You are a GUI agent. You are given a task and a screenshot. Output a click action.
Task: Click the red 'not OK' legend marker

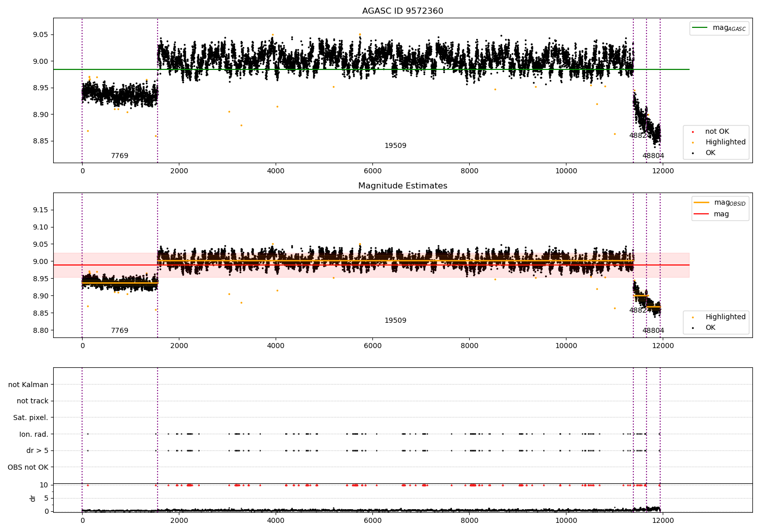click(x=693, y=132)
